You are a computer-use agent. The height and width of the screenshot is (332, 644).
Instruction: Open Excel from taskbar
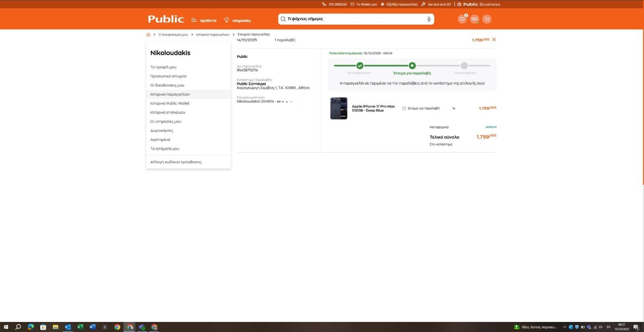(x=80, y=327)
